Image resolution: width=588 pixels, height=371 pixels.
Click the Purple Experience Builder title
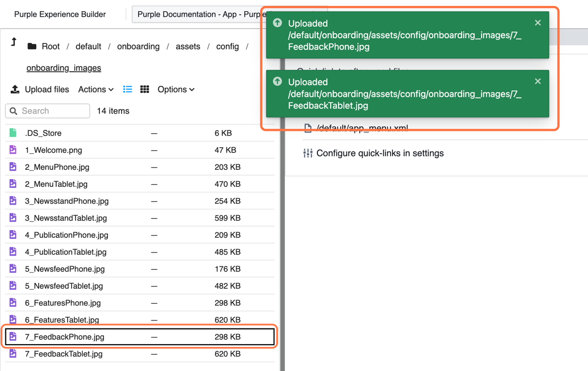60,14
